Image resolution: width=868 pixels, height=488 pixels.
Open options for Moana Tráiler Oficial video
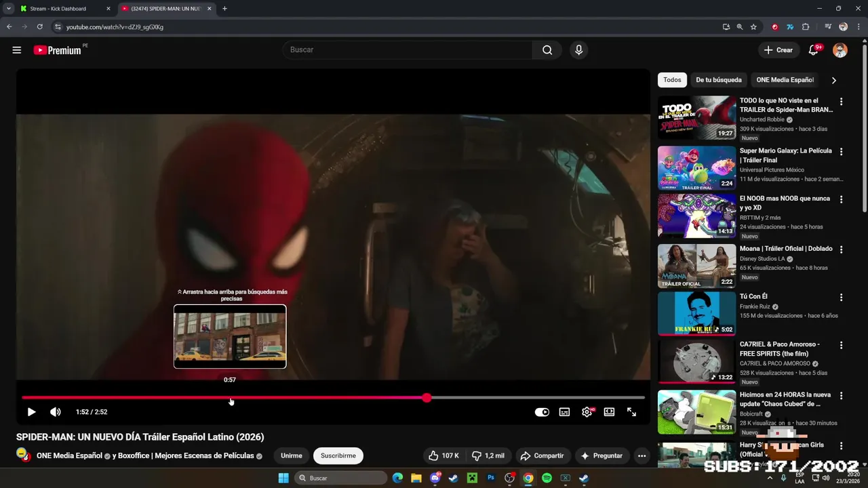tap(842, 249)
